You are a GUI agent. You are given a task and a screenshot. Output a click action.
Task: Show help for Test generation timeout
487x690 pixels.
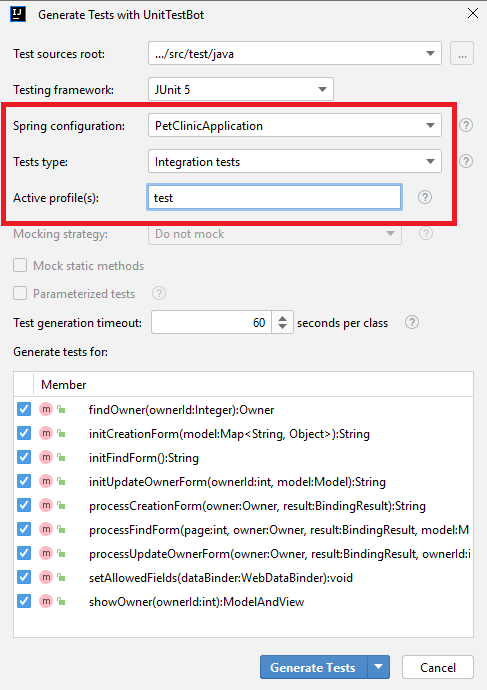(412, 322)
